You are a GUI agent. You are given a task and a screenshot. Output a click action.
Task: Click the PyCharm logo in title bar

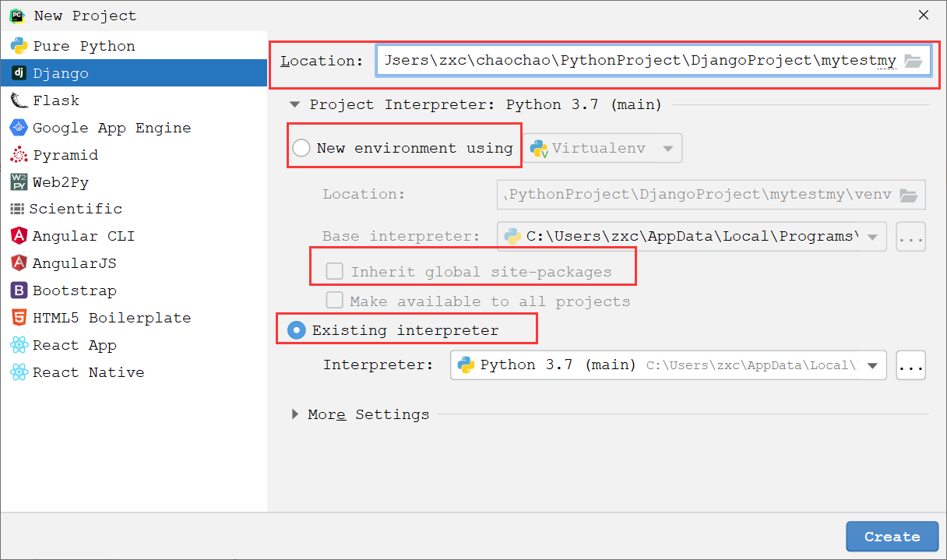(x=16, y=15)
